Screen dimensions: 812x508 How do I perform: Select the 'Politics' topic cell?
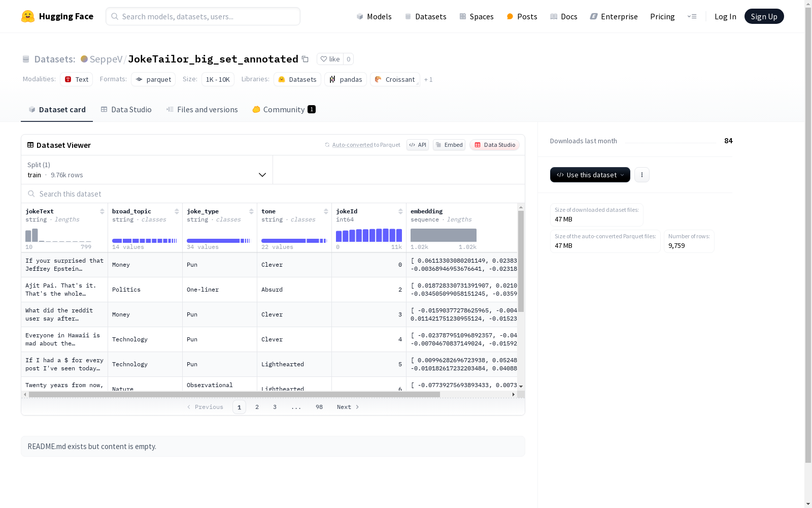(145, 290)
